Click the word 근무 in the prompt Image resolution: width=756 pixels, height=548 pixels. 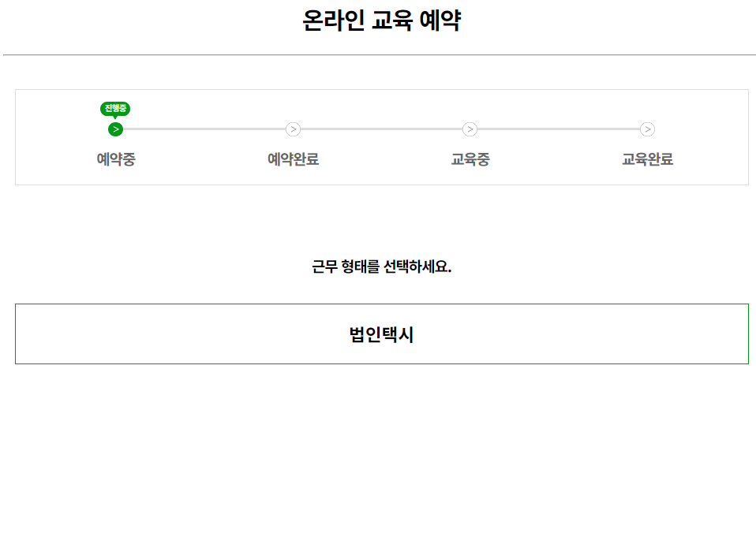point(324,267)
